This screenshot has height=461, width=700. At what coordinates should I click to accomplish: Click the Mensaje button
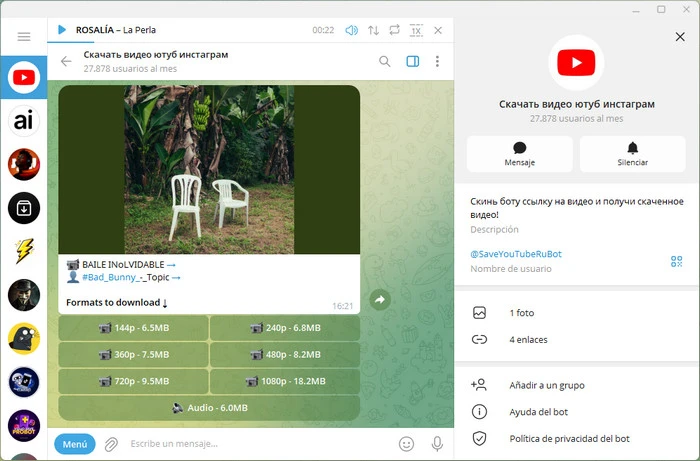(x=520, y=154)
